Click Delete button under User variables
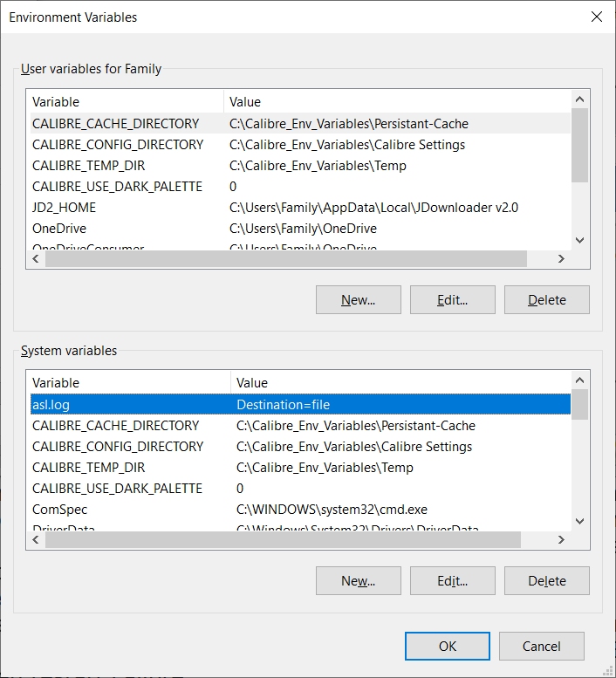 pos(546,300)
